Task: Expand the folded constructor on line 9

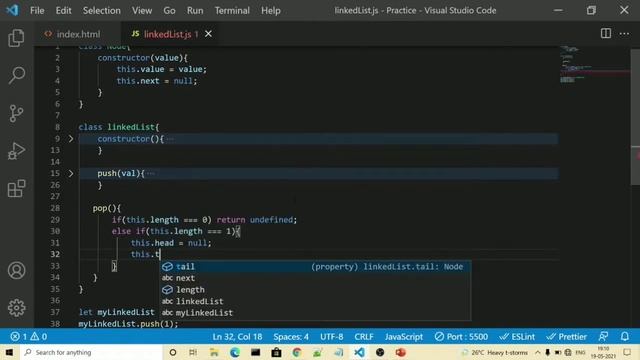Action: click(71, 139)
